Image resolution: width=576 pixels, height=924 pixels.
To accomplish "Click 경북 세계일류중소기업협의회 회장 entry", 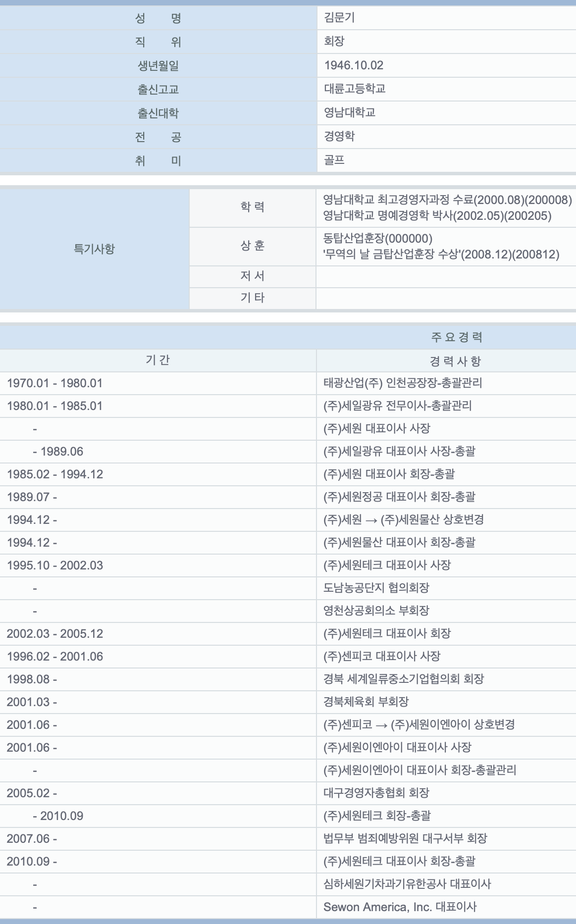I will (x=404, y=679).
